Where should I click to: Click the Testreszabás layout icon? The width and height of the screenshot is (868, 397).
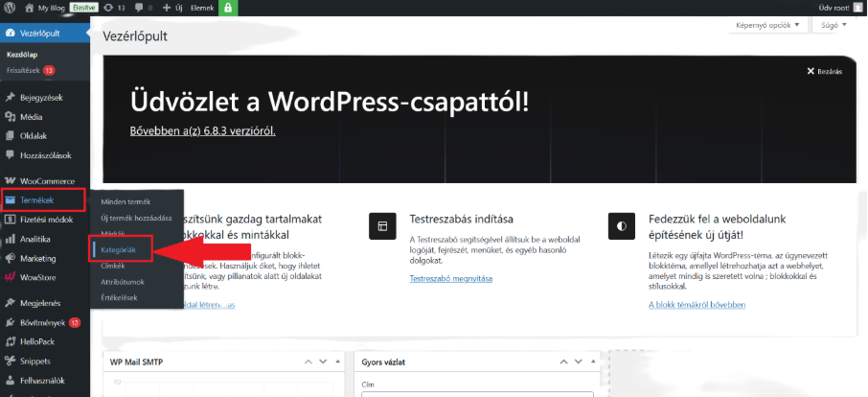pos(381,226)
